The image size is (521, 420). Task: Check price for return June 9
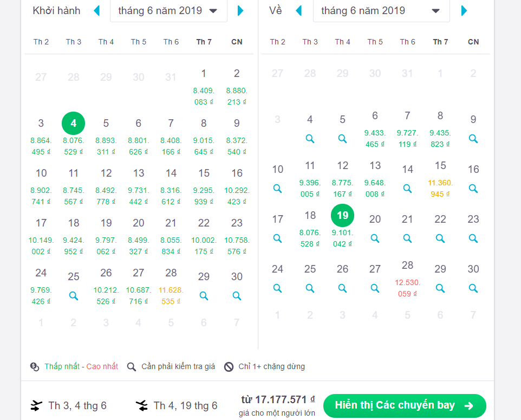click(x=473, y=139)
